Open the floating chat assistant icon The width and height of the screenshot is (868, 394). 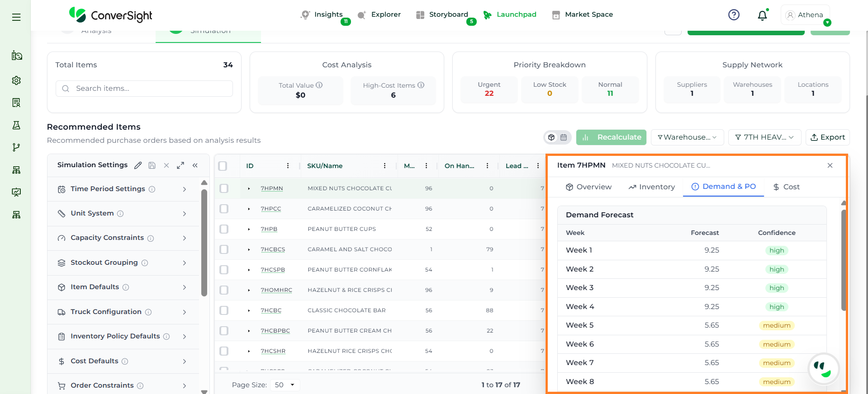(x=823, y=368)
